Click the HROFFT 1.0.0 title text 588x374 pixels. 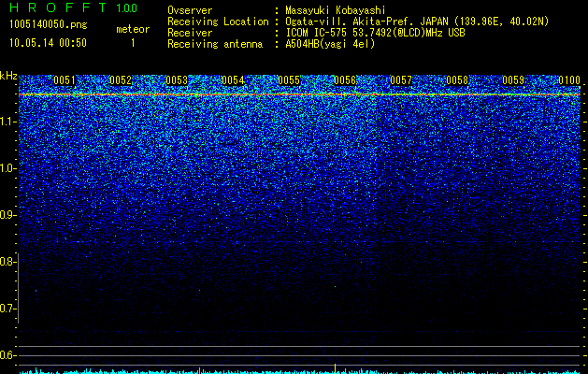coord(74,7)
